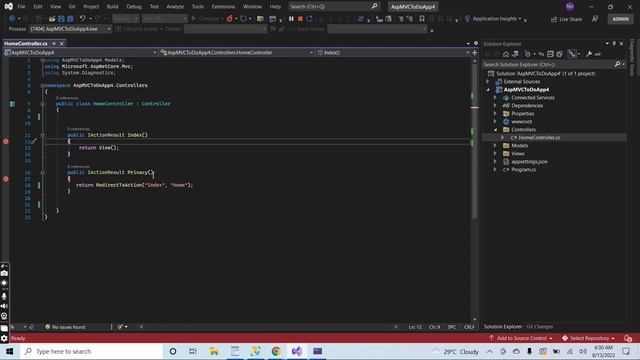640x360 pixels.
Task: Open Properties wrench icon in Solution Explorer
Action: [x=589, y=54]
